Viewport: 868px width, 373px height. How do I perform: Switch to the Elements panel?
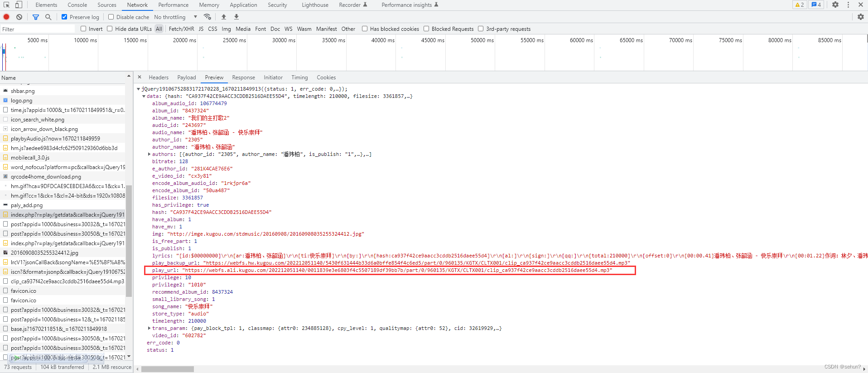pos(46,5)
